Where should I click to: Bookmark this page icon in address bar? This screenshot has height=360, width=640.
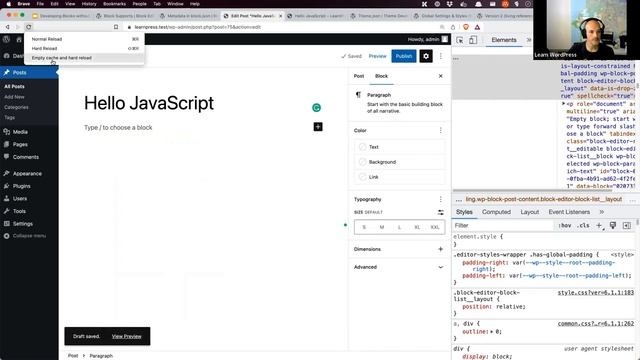(116, 27)
